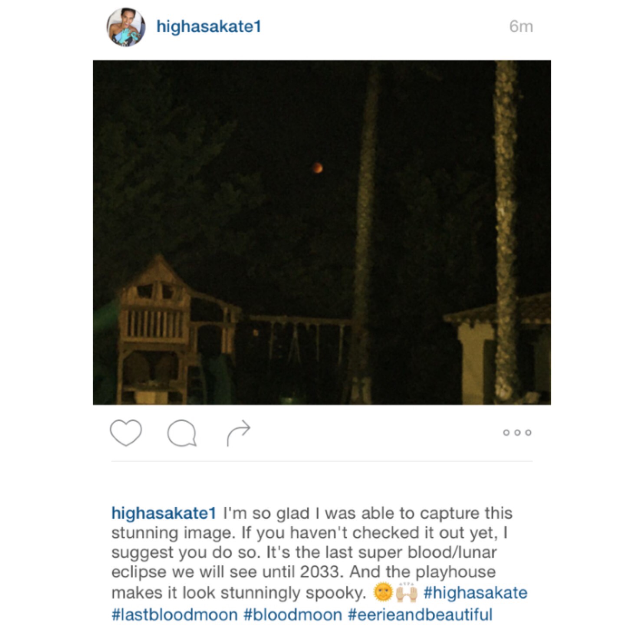Click the 6m post timestamp
This screenshot has height=644, width=644.
(x=521, y=26)
